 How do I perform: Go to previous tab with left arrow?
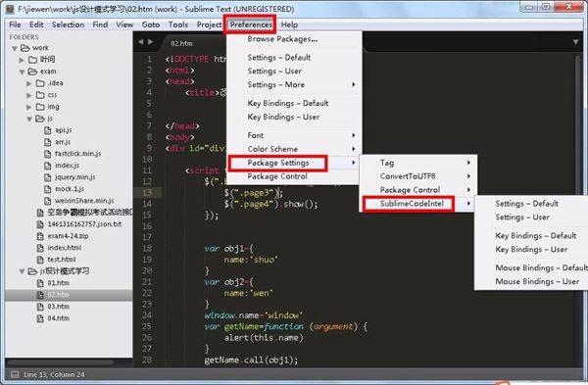click(x=141, y=42)
